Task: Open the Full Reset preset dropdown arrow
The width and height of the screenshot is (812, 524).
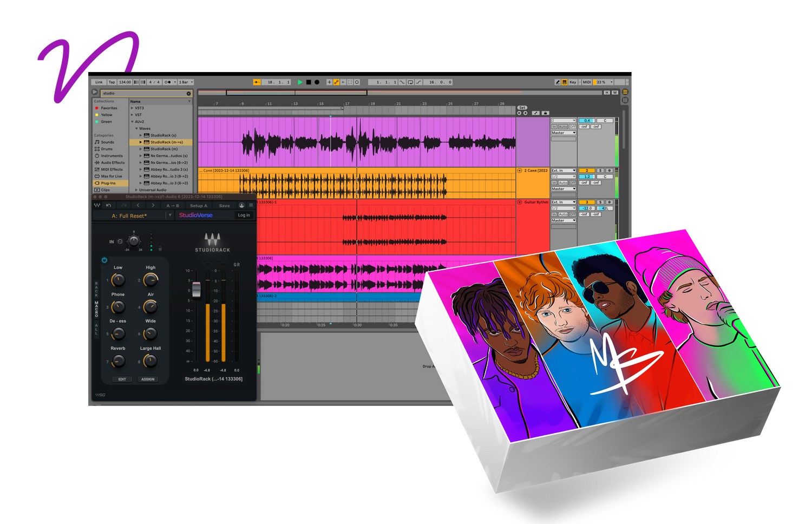Action: pyautogui.click(x=170, y=215)
